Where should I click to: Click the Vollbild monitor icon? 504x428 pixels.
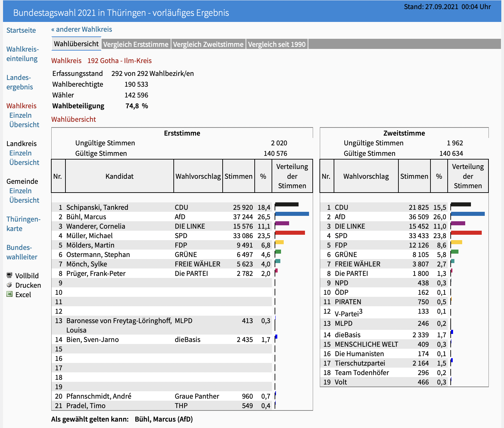[x=9, y=275]
